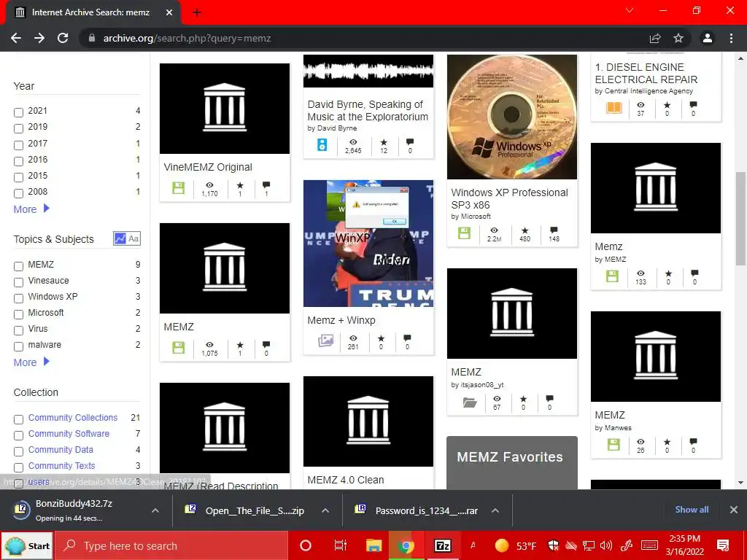Open options arrow for Open_The_File zip download
Viewport: 747px width, 560px height.
coord(325,510)
